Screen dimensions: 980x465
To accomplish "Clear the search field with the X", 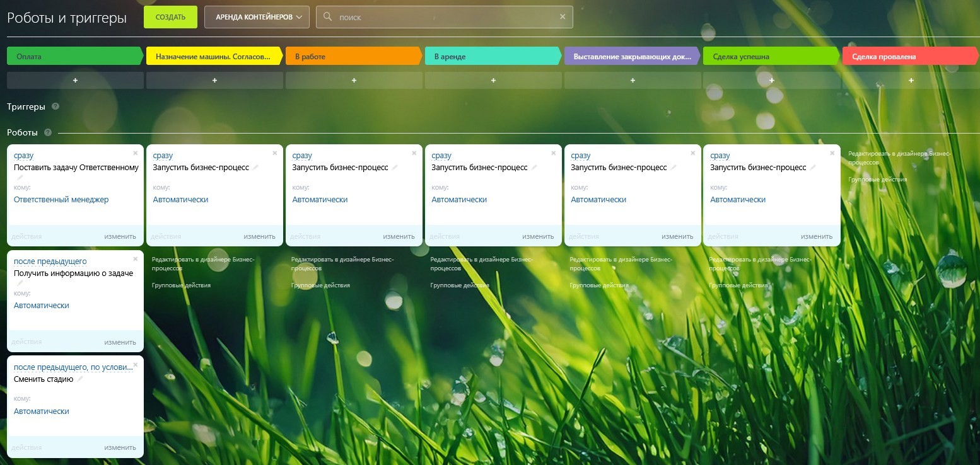I will pyautogui.click(x=563, y=17).
